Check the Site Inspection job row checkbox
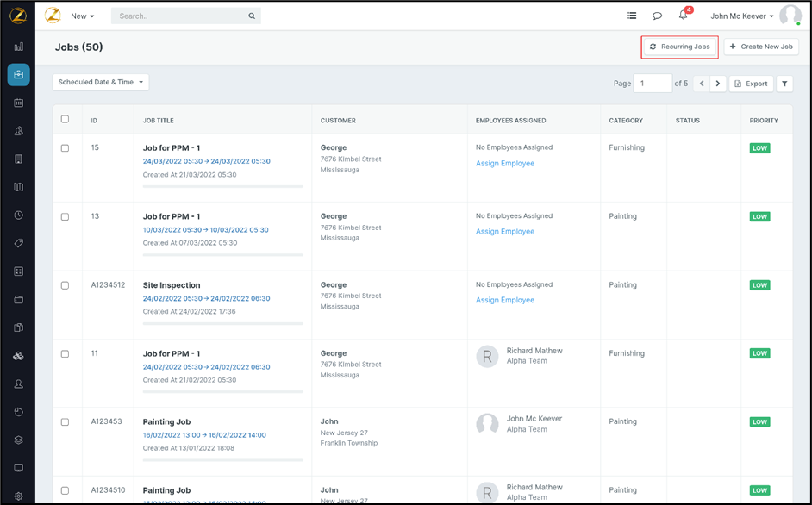 point(65,285)
